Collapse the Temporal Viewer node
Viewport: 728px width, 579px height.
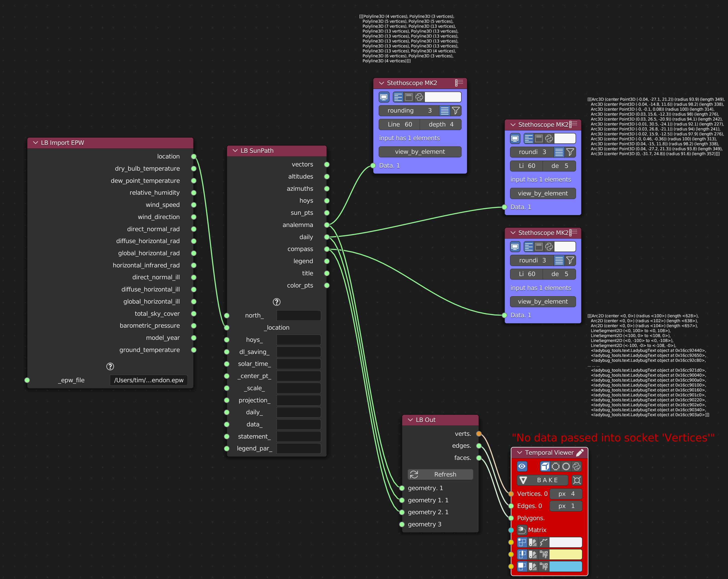coord(520,452)
